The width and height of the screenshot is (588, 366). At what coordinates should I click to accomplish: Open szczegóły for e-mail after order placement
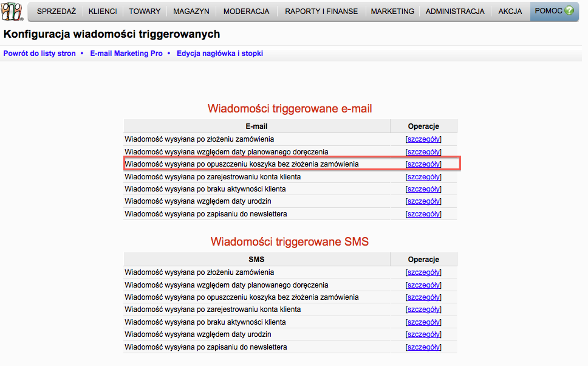[423, 139]
